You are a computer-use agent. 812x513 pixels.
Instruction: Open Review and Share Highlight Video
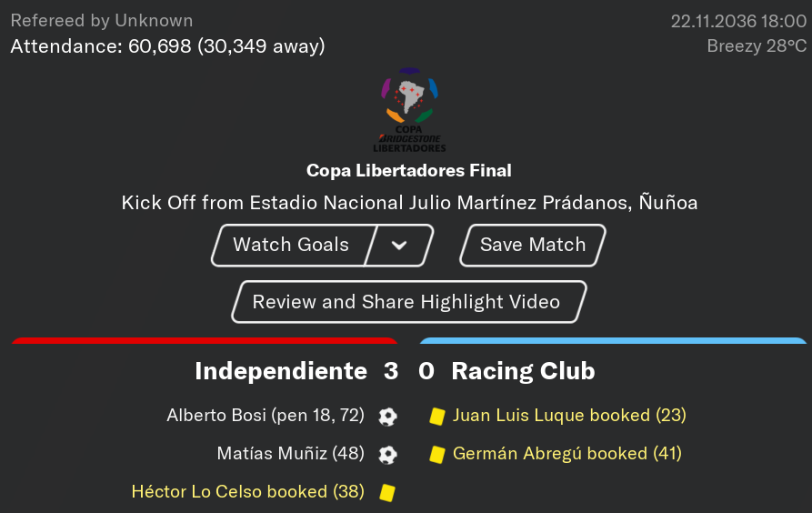tap(409, 302)
